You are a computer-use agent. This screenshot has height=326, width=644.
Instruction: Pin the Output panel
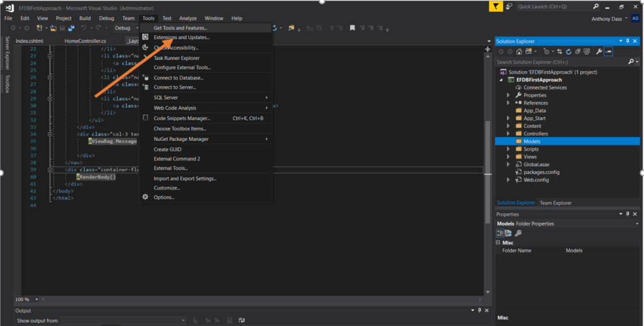pyautogui.click(x=479, y=311)
